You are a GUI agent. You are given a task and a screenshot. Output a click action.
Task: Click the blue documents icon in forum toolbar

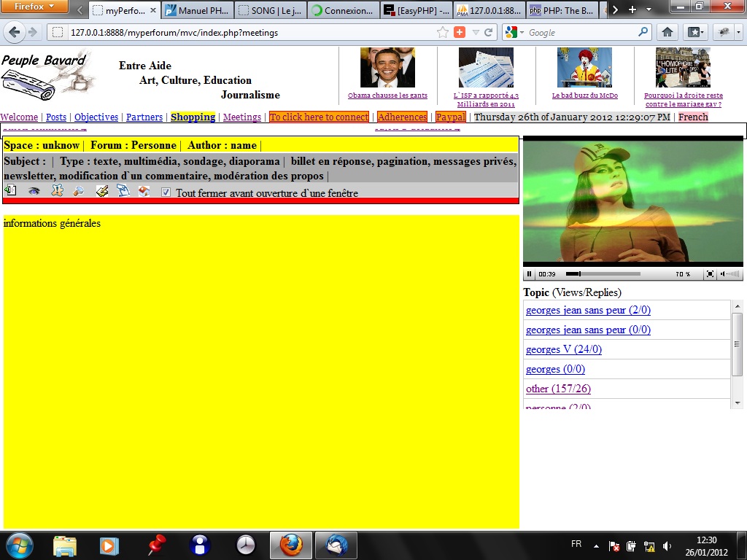(x=123, y=190)
